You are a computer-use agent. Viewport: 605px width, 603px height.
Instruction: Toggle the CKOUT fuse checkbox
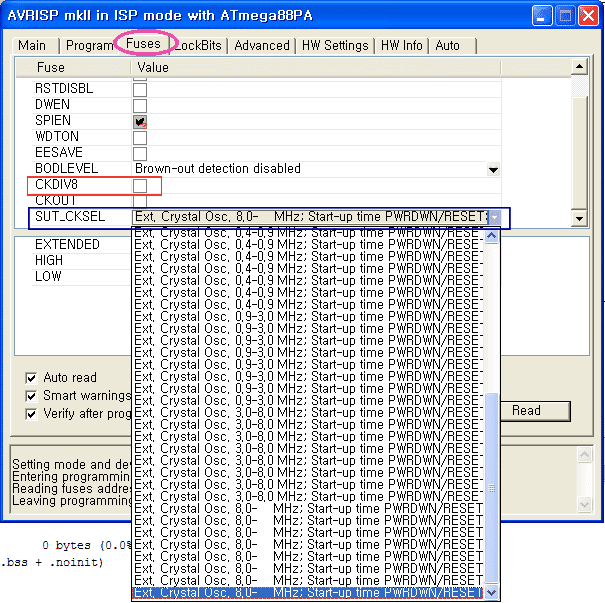140,201
